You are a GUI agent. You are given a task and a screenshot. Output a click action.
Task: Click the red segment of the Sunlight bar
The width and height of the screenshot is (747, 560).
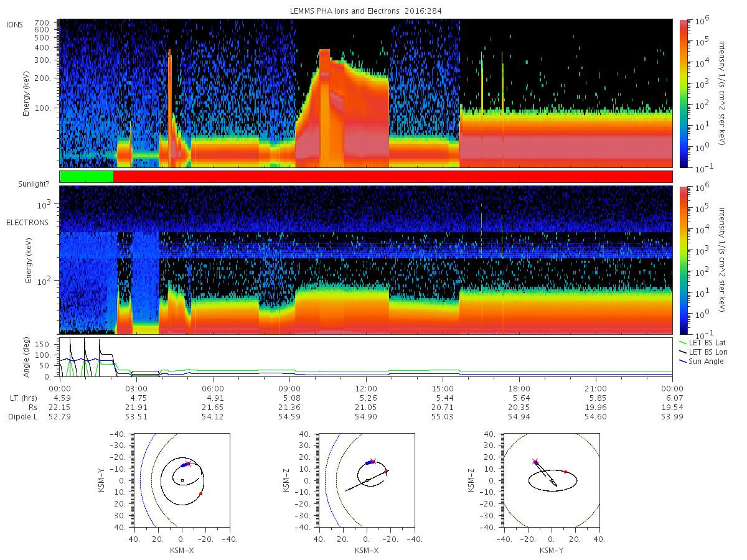tap(393, 177)
